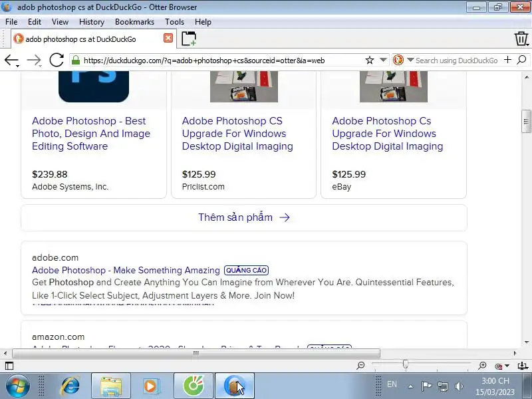Click the eBay product image thumbnail

(394, 86)
